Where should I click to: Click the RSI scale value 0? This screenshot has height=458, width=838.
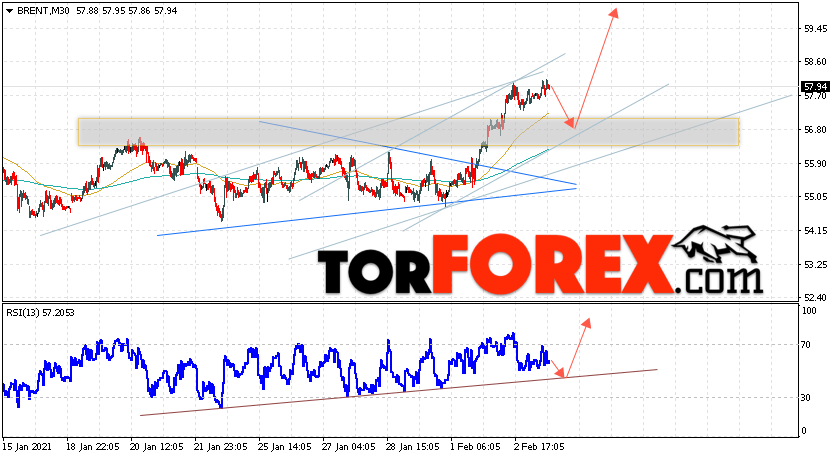pos(805,431)
